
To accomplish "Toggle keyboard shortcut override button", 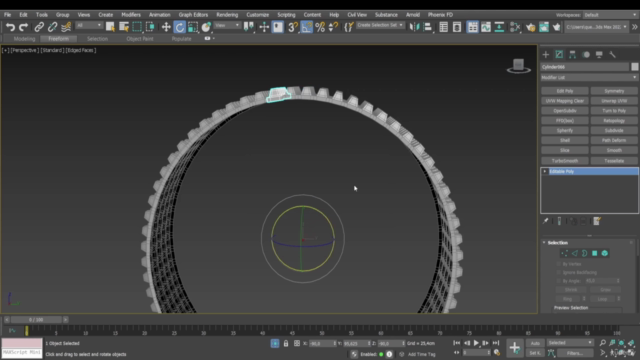I will click(278, 27).
